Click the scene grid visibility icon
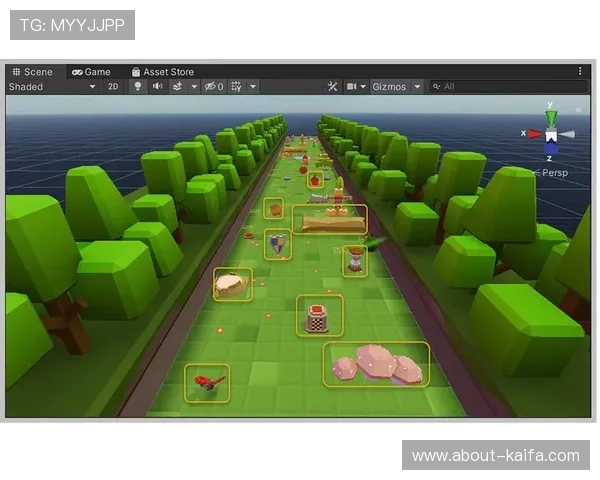Screen dimensions: 600x480 pyautogui.click(x=236, y=87)
